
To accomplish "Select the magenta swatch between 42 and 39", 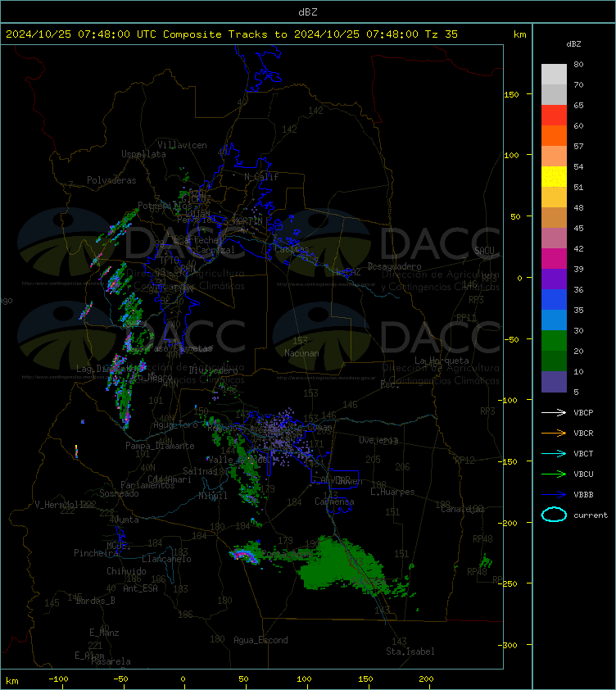I will [x=554, y=258].
